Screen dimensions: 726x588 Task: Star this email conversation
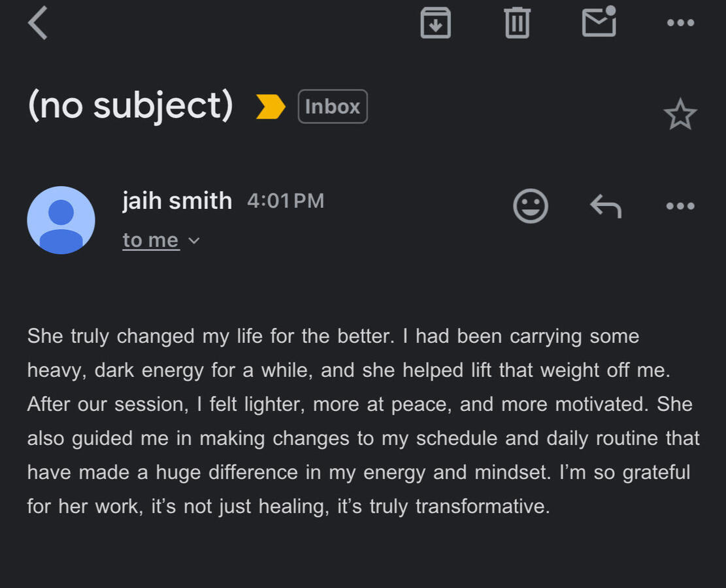click(680, 114)
